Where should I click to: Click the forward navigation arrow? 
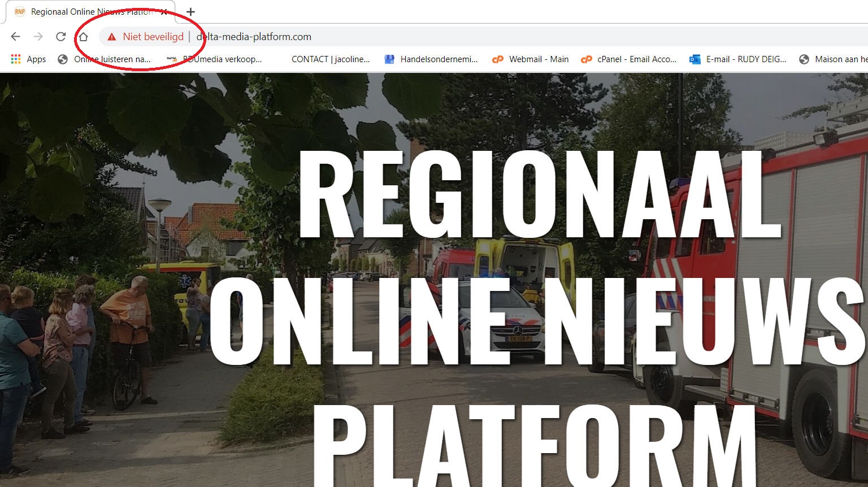click(38, 37)
